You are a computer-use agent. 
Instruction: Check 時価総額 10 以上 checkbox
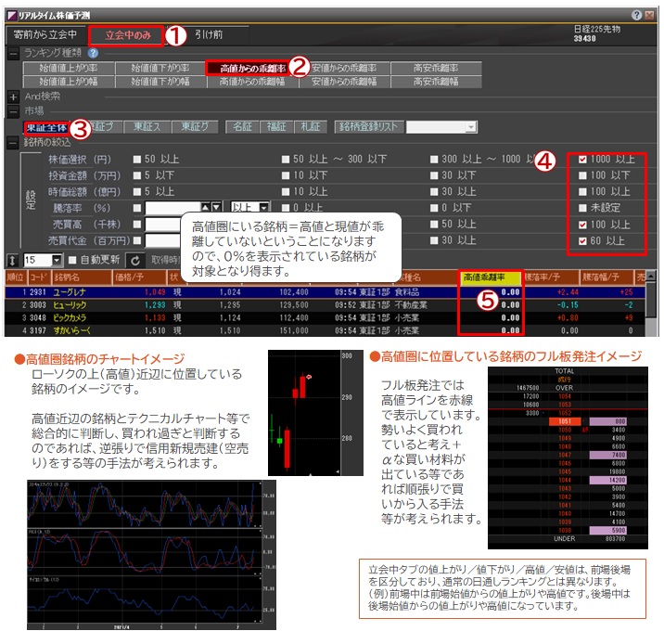286,192
